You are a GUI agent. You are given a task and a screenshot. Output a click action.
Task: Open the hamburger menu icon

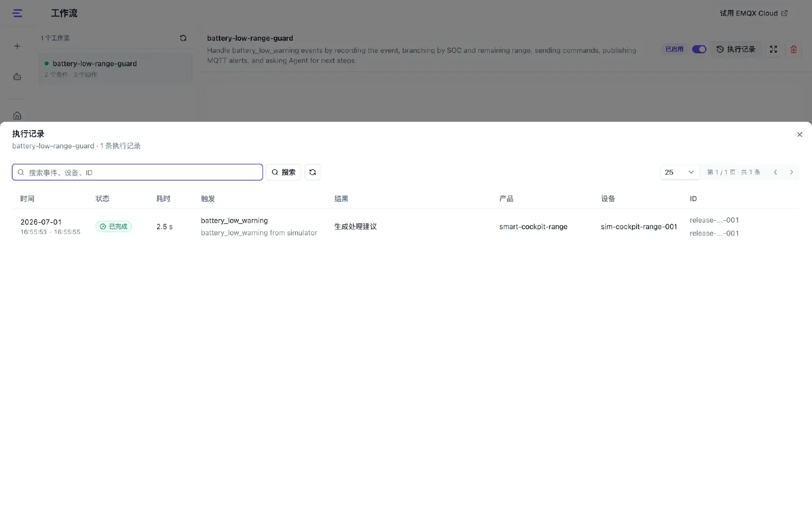(x=17, y=13)
